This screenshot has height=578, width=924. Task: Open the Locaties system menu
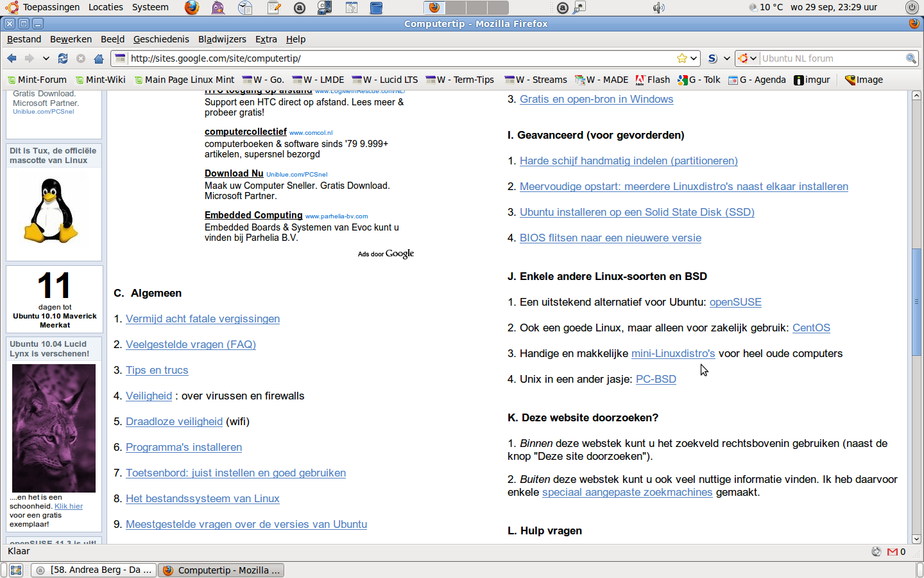(x=106, y=7)
